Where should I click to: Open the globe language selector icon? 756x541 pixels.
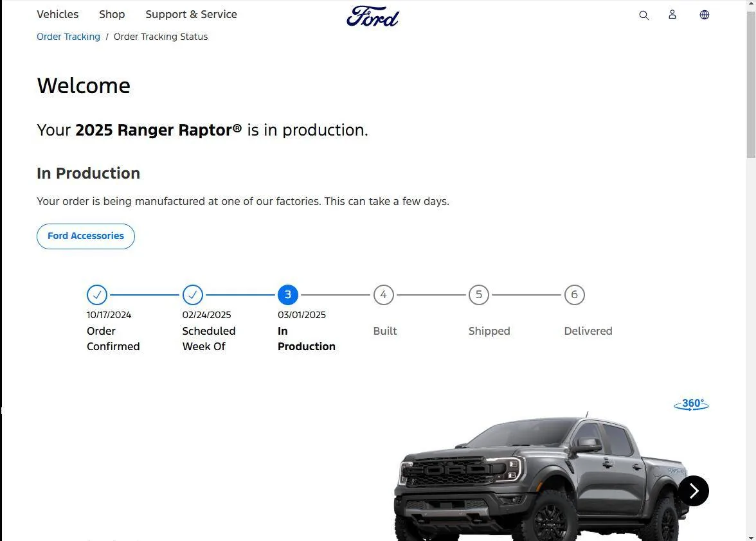[705, 15]
